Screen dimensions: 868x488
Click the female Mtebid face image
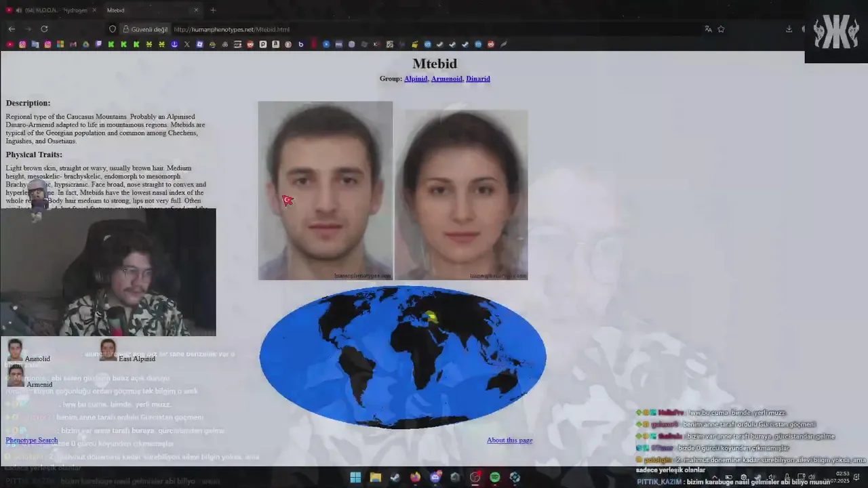click(461, 195)
